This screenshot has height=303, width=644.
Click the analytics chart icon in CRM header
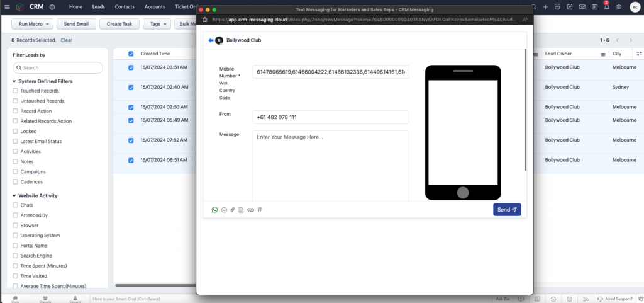tap(570, 7)
